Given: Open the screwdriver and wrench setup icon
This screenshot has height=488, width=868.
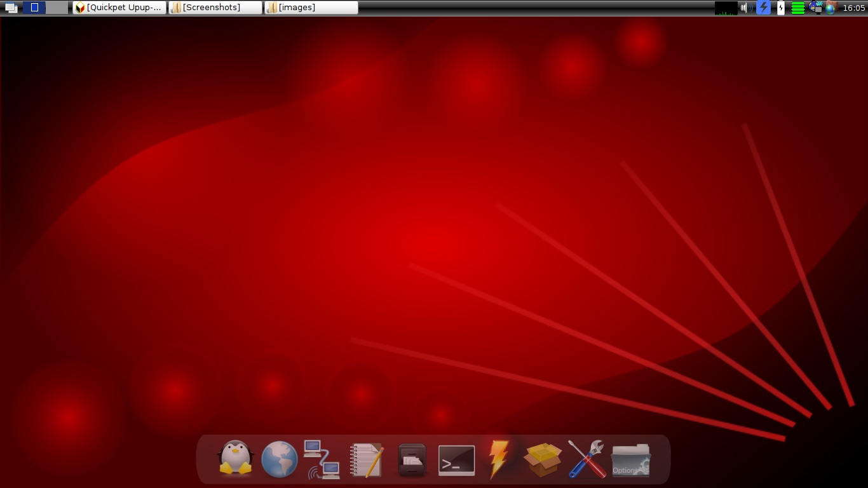Looking at the screenshot, I should (587, 459).
